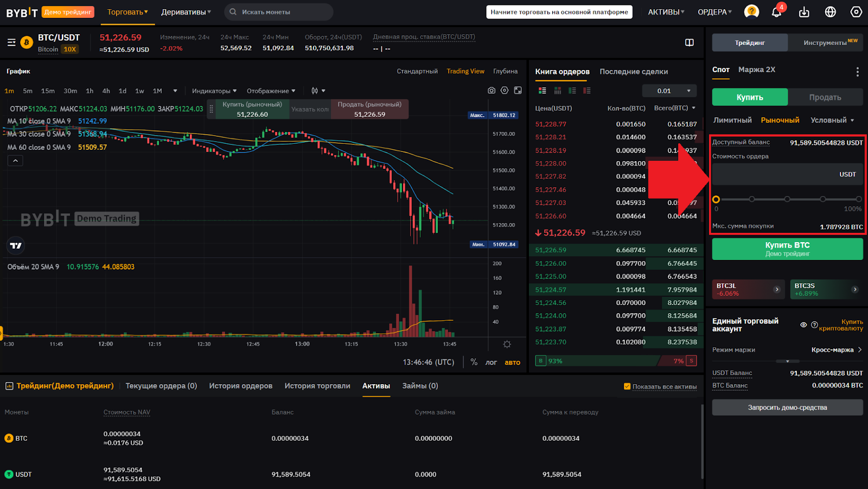Expand the chart to fullscreen

[x=518, y=91]
